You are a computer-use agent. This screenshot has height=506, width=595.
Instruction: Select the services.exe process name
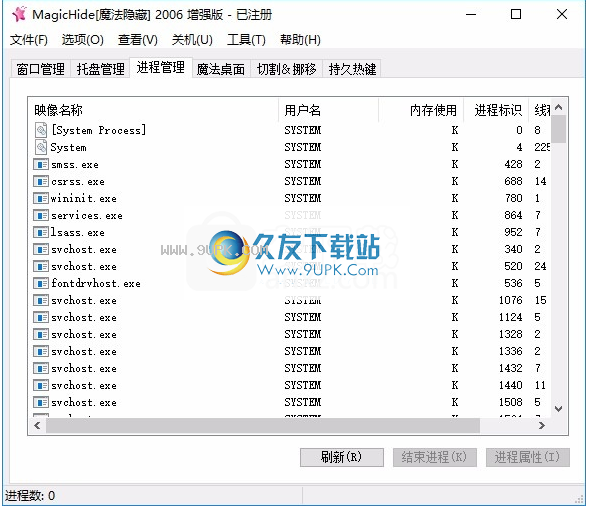(x=87, y=215)
